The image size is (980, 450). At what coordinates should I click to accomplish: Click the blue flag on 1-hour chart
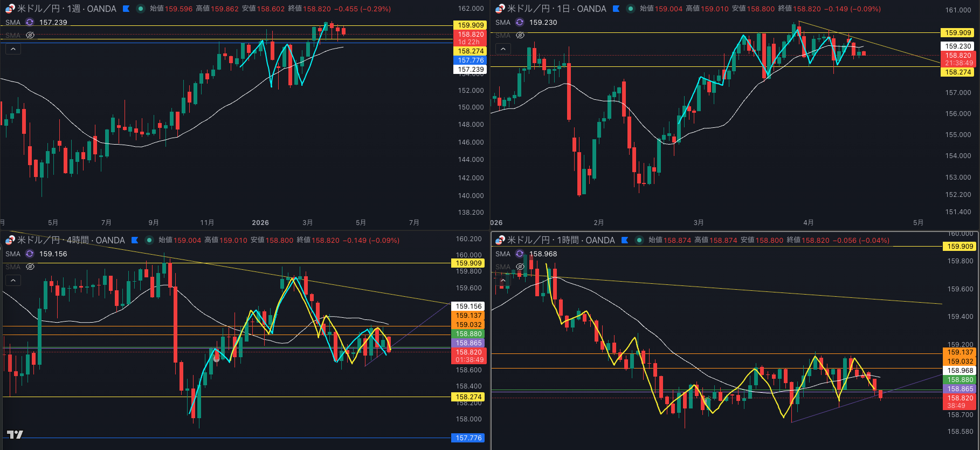point(625,240)
